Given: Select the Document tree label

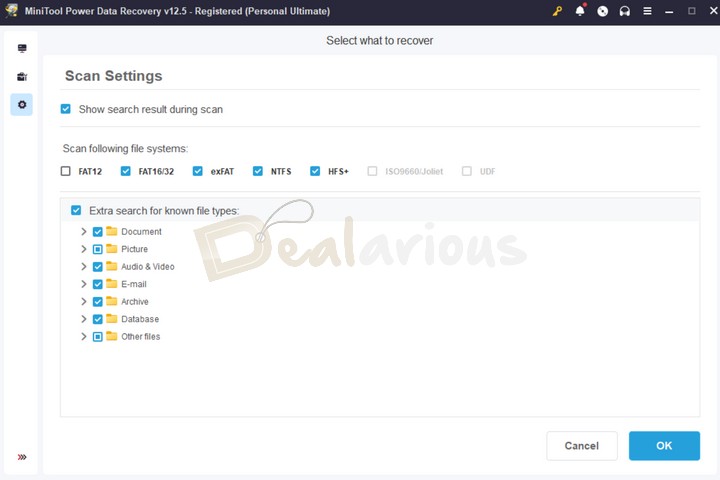Looking at the screenshot, I should pyautogui.click(x=141, y=232).
